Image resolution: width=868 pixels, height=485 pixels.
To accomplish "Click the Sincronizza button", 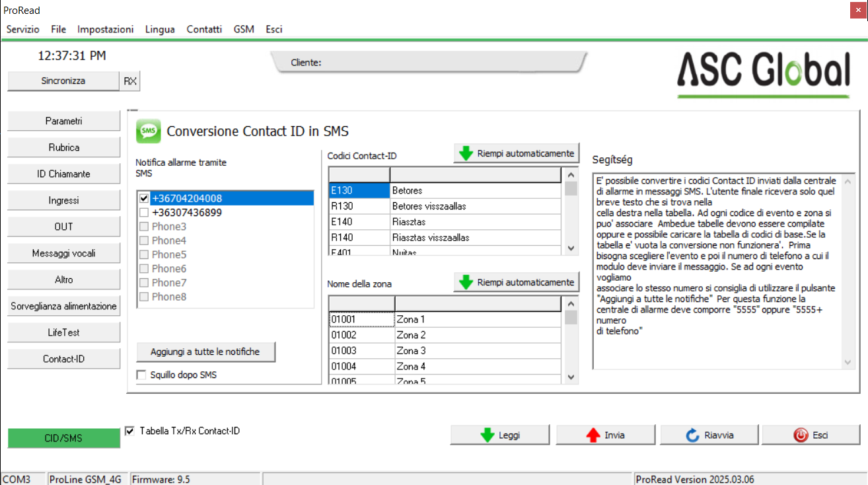I will pos(63,81).
